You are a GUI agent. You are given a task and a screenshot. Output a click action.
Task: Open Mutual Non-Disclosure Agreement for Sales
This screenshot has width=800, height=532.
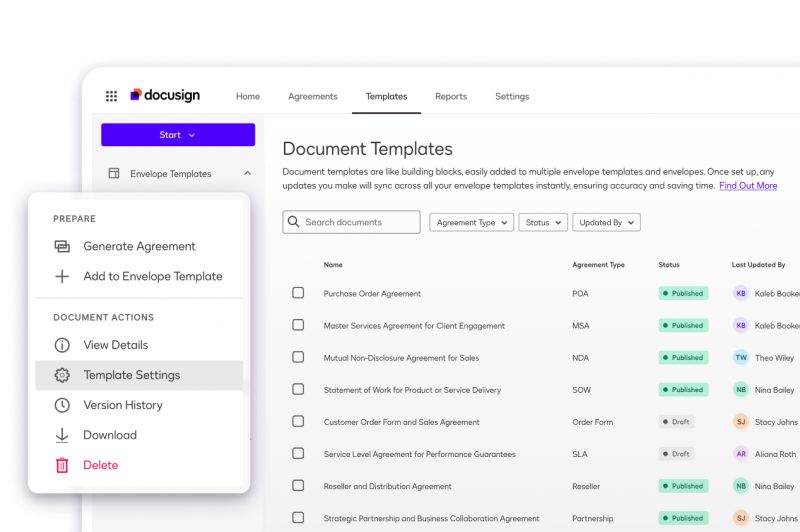coord(401,358)
